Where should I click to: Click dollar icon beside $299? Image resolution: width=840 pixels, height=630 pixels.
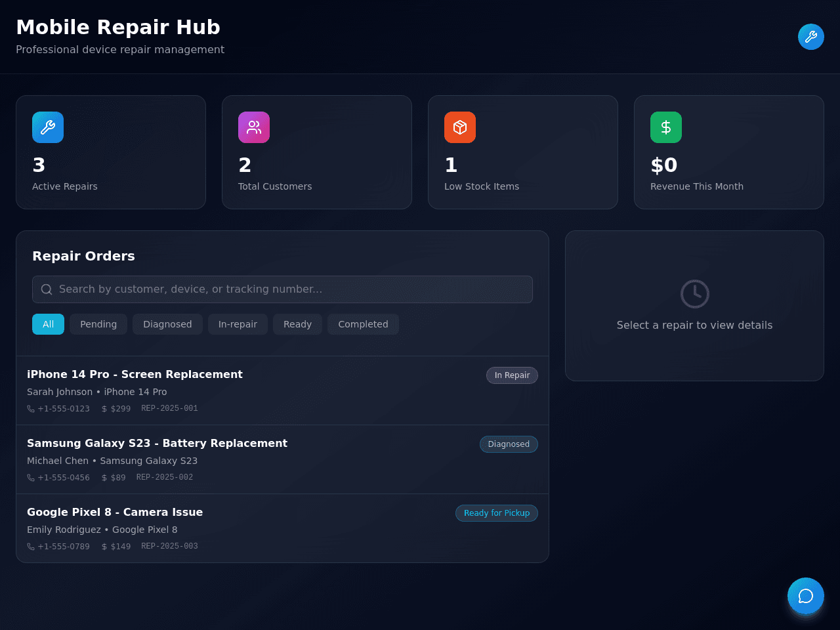(104, 409)
